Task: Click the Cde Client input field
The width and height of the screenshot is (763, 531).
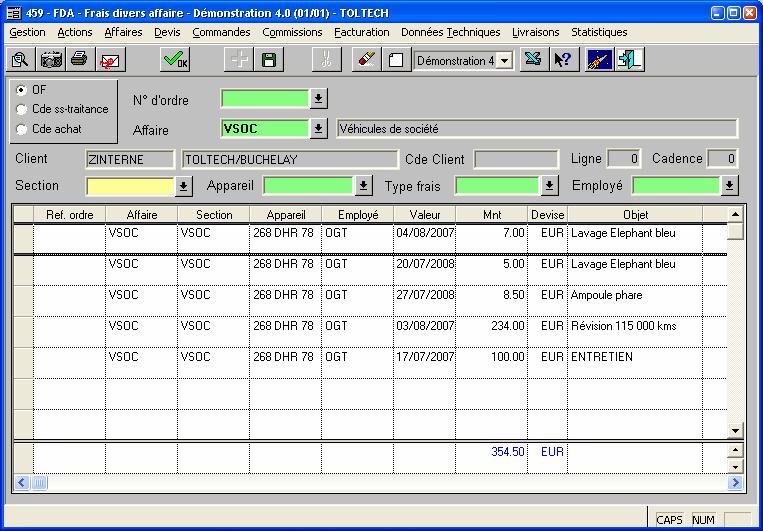Action: click(x=516, y=159)
